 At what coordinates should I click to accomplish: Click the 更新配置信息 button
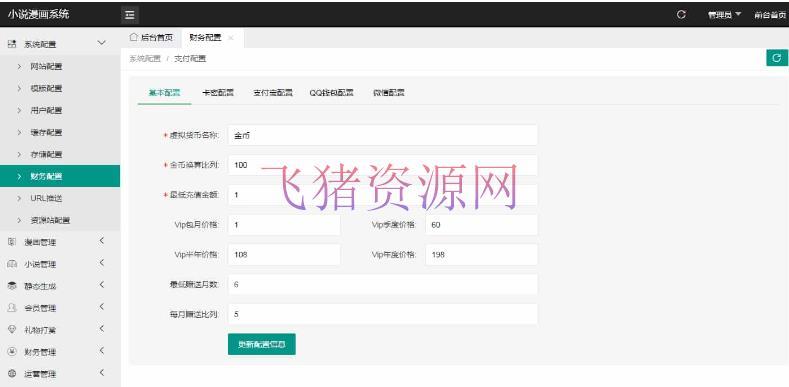point(262,344)
